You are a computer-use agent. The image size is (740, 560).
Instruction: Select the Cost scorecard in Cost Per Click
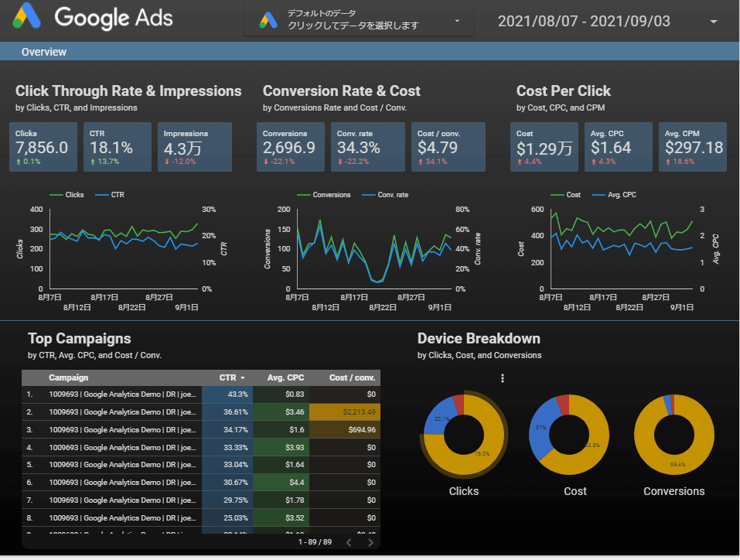(x=544, y=147)
